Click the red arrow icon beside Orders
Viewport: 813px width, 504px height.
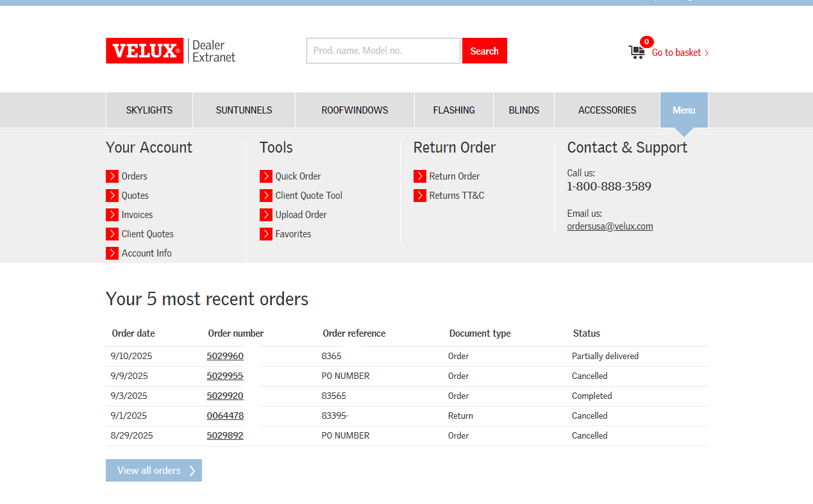click(112, 176)
